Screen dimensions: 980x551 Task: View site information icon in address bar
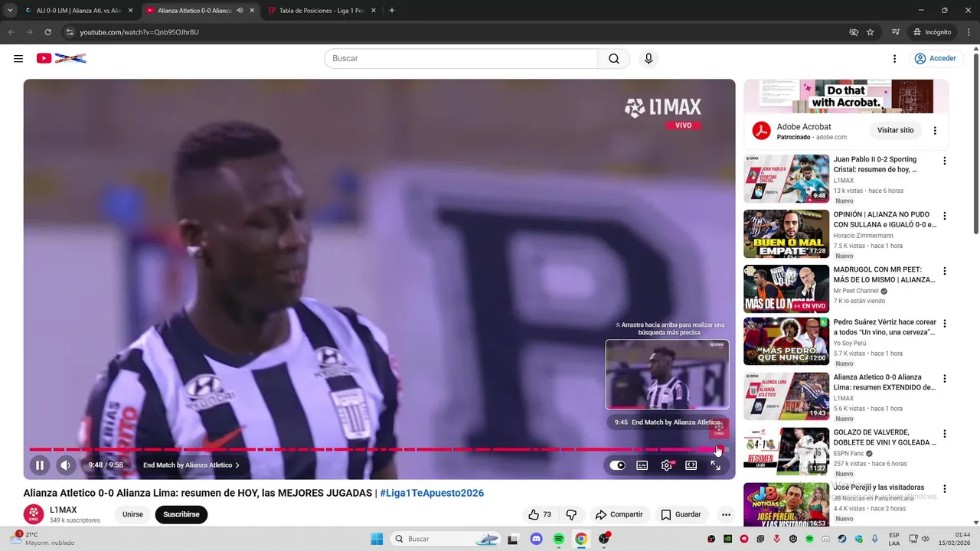click(69, 32)
